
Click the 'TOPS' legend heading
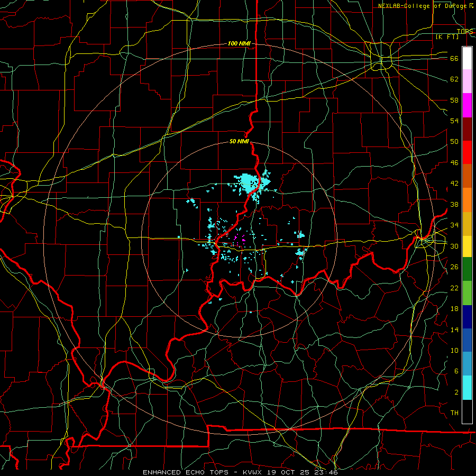[465, 31]
